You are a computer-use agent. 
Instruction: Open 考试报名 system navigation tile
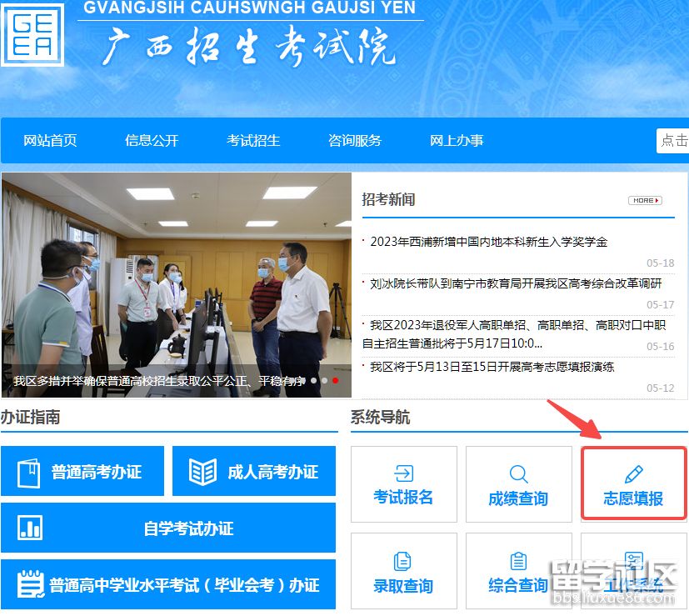(403, 484)
